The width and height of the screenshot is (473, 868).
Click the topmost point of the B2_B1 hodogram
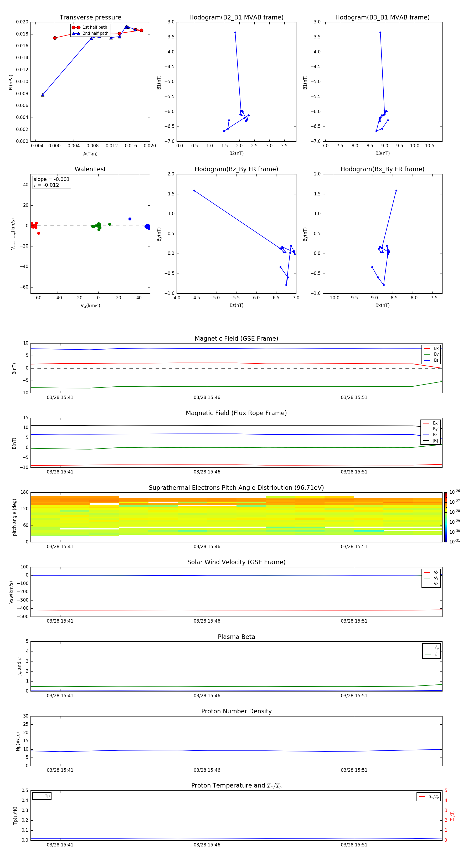tap(235, 33)
